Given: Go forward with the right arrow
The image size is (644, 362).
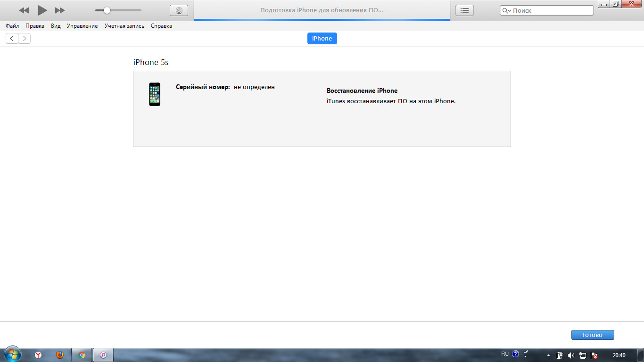Looking at the screenshot, I should point(25,39).
